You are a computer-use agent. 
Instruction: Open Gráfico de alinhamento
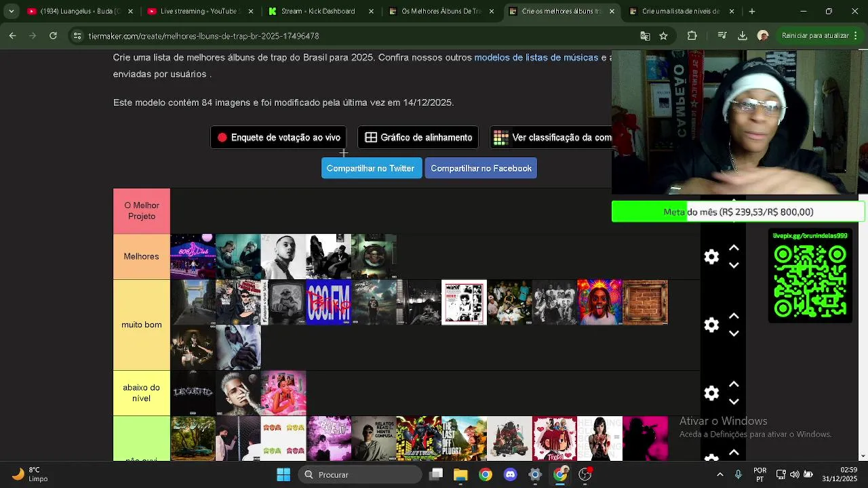(418, 138)
